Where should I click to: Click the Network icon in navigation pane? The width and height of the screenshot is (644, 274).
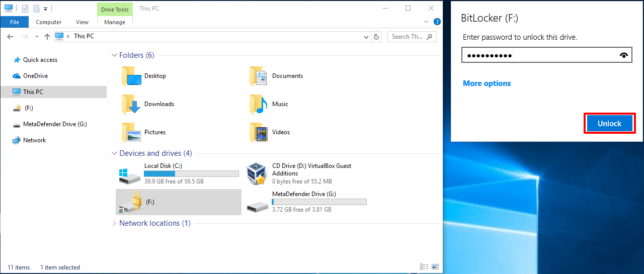click(x=17, y=140)
